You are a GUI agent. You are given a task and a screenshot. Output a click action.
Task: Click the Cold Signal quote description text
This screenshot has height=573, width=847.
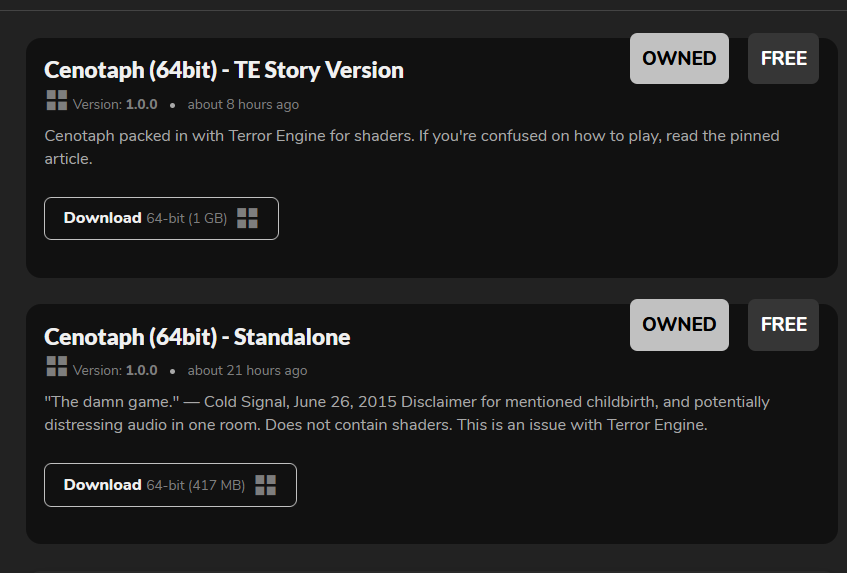coord(407,413)
